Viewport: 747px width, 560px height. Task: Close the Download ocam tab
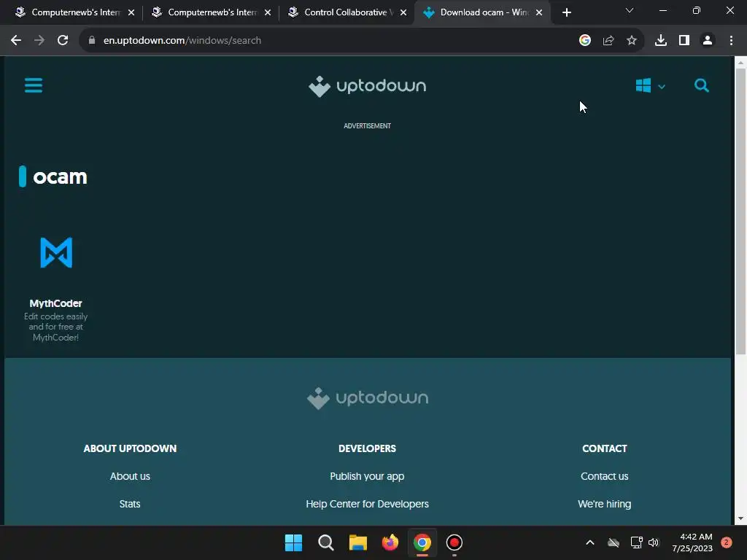539,12
